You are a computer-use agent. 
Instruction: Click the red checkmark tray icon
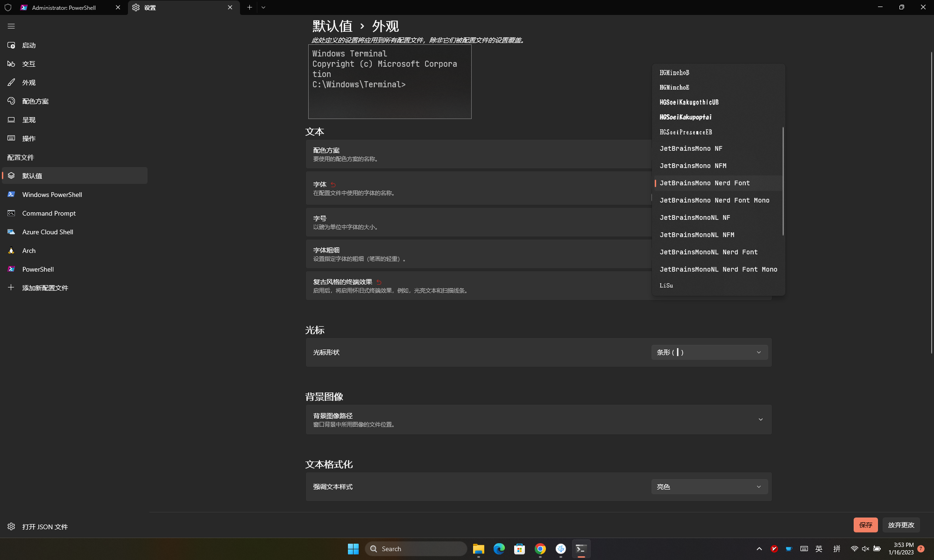click(774, 549)
